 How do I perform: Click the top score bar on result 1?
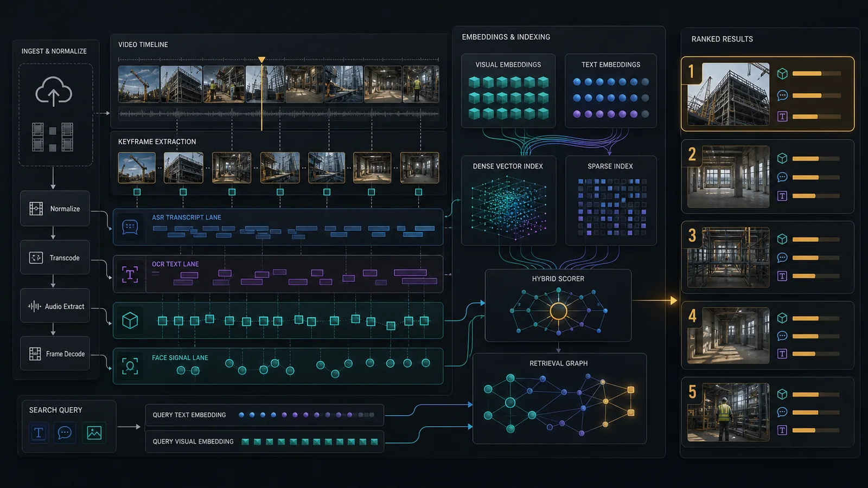(x=816, y=74)
